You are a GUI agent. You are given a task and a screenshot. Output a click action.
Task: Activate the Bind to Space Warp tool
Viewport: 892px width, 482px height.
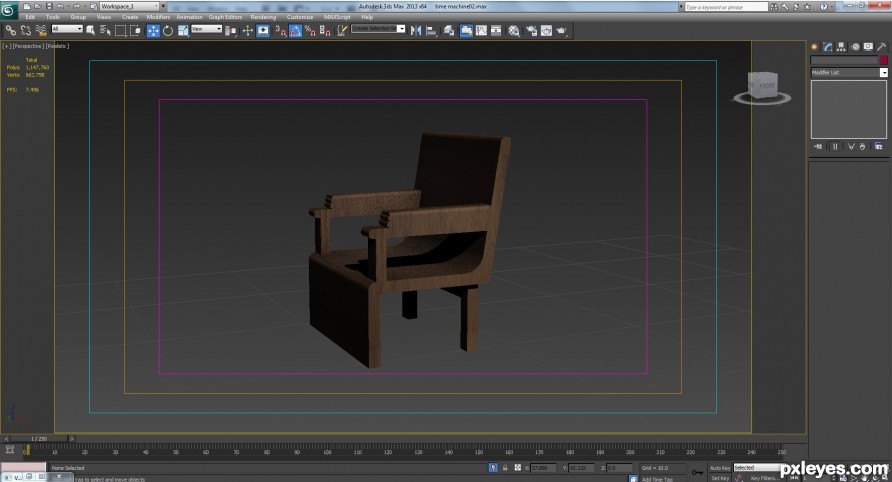[40, 30]
